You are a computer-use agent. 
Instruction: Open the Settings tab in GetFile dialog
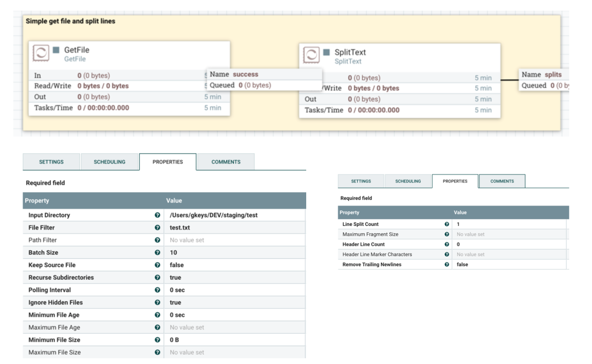(x=51, y=162)
